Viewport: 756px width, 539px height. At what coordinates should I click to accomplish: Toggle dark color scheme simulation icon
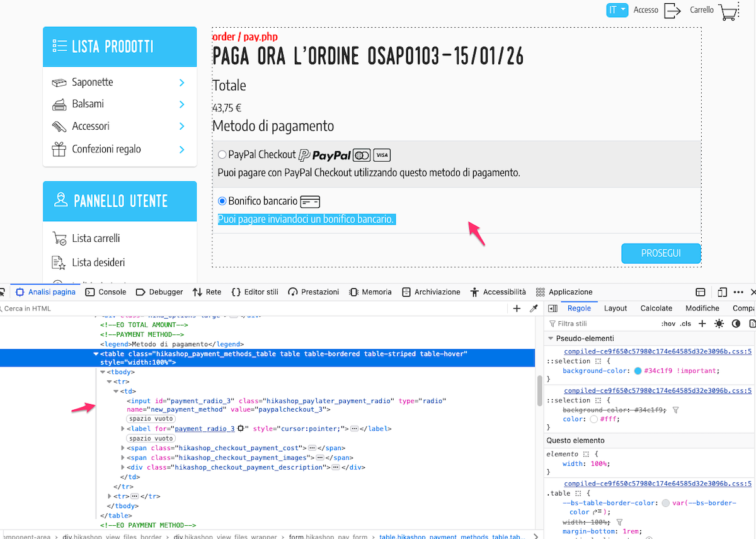pos(735,324)
